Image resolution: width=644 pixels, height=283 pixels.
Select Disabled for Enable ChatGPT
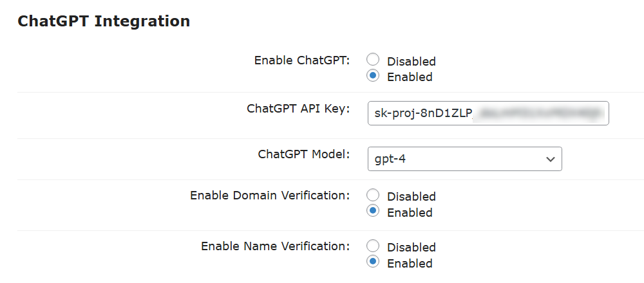tap(373, 60)
